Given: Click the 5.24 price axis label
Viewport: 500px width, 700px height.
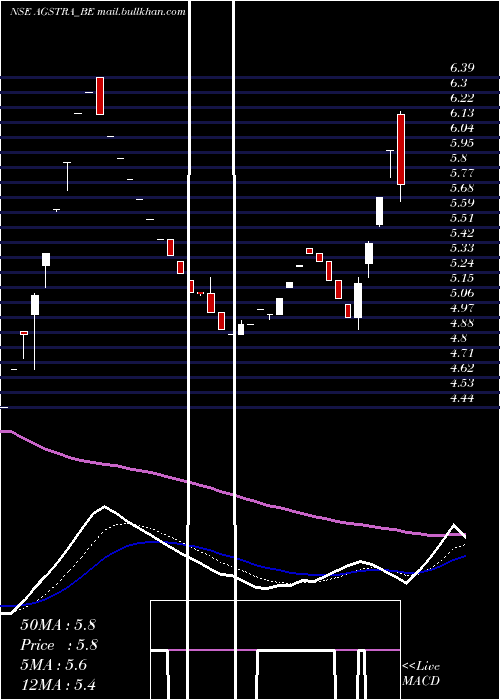Looking at the screenshot, I should pyautogui.click(x=462, y=263).
